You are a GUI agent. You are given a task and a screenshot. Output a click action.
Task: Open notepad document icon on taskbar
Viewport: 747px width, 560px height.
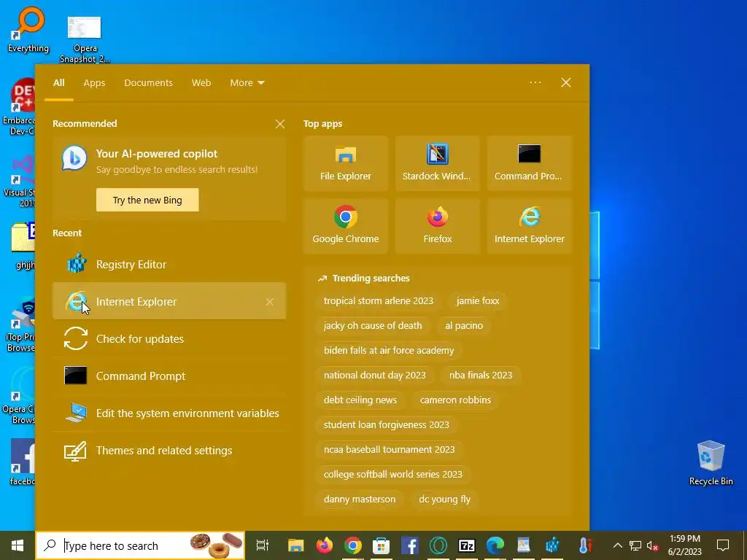point(524,545)
